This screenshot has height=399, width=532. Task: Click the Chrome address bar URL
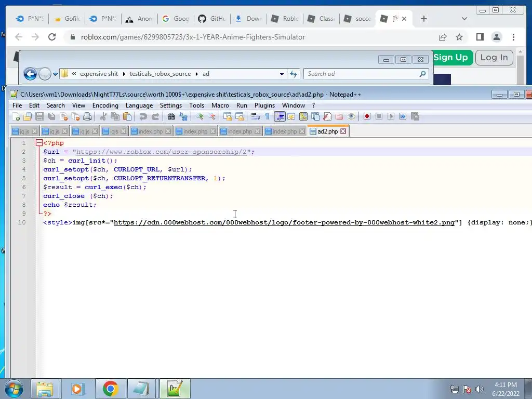coord(193,37)
